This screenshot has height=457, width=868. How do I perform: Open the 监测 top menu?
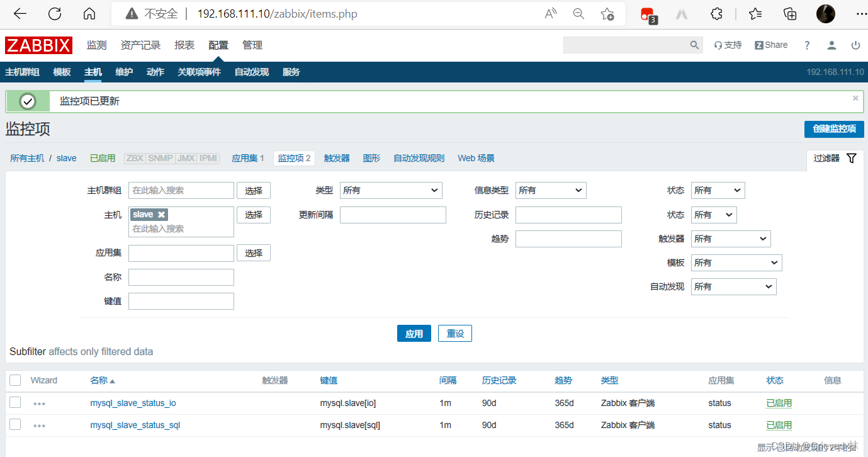click(x=96, y=45)
